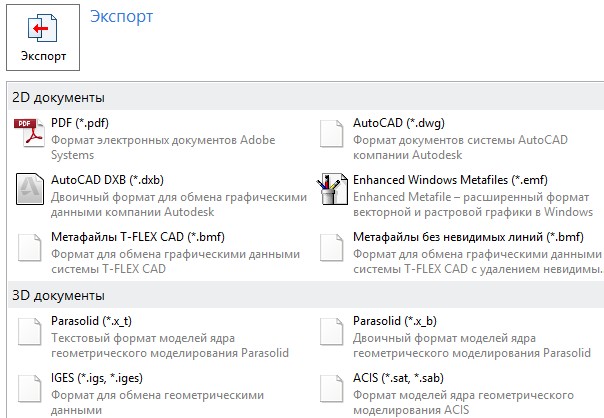This screenshot has height=418, width=604.
Task: Choose Parasolid (*.x_t) text format
Action: [91, 321]
